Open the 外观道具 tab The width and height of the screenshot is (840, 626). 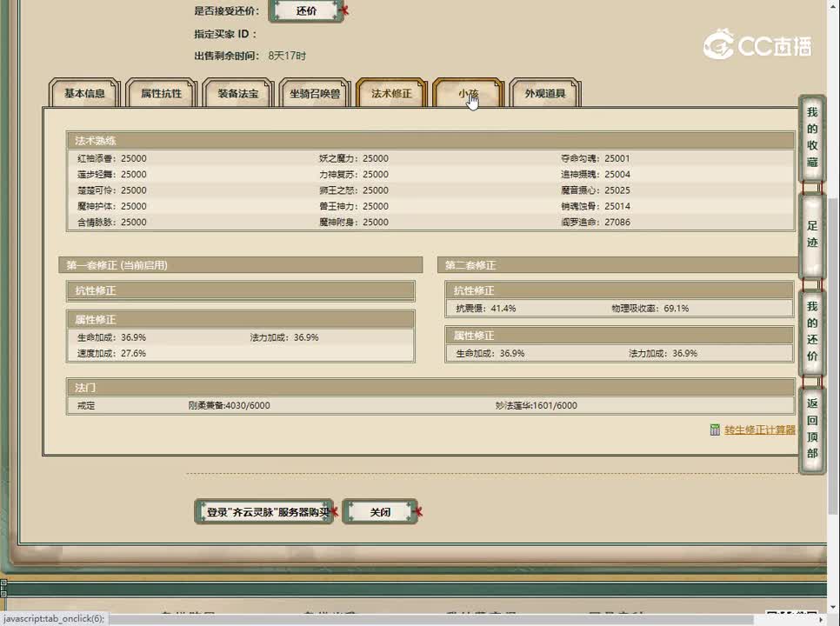(x=544, y=94)
